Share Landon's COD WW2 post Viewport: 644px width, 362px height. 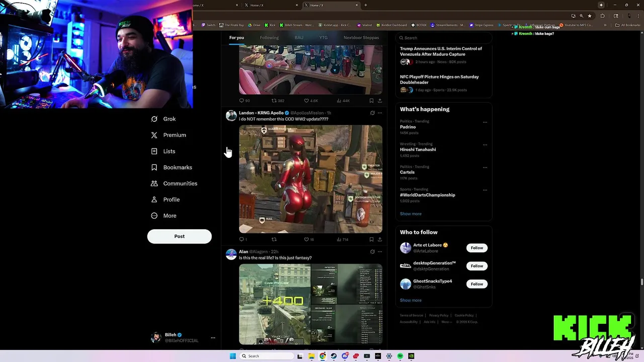tap(380, 239)
